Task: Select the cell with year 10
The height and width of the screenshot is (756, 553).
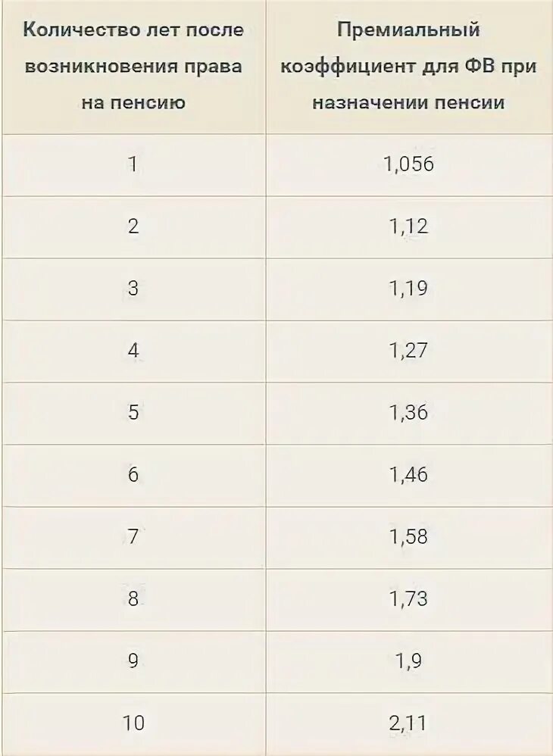Action: tap(133, 723)
